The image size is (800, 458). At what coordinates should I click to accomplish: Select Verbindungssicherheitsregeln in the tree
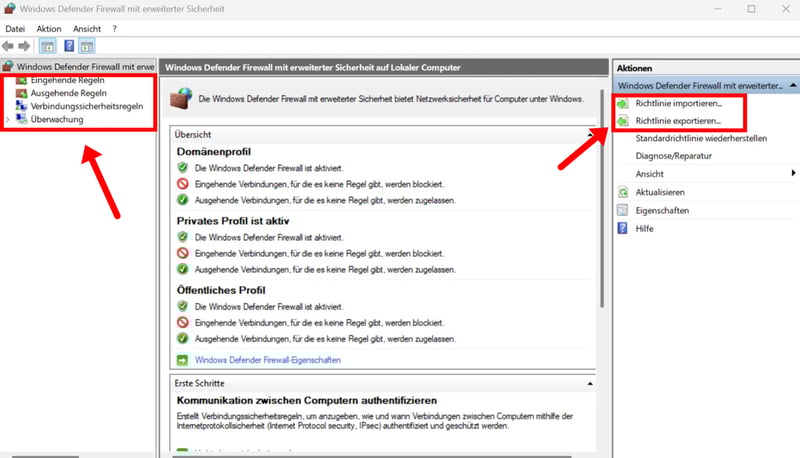(87, 107)
